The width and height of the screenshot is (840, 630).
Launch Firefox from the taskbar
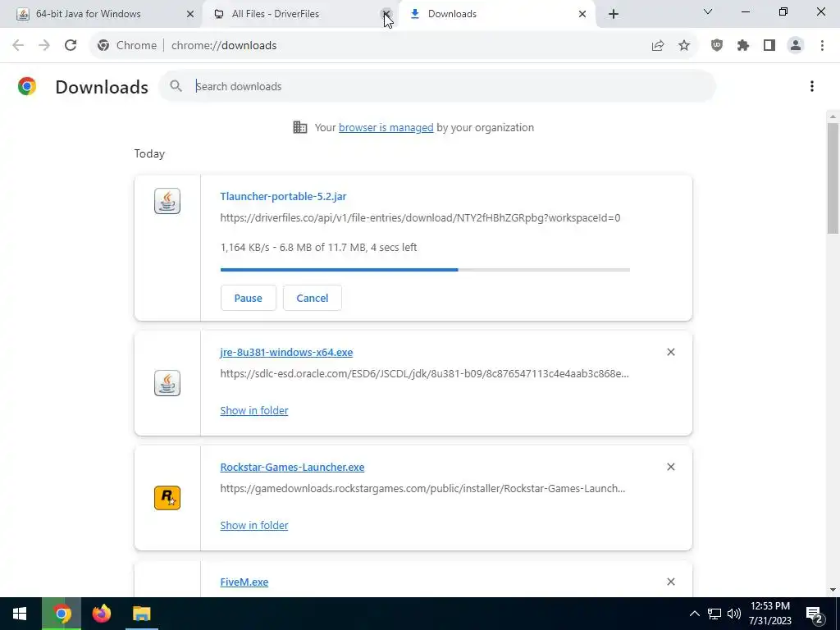pos(101,614)
